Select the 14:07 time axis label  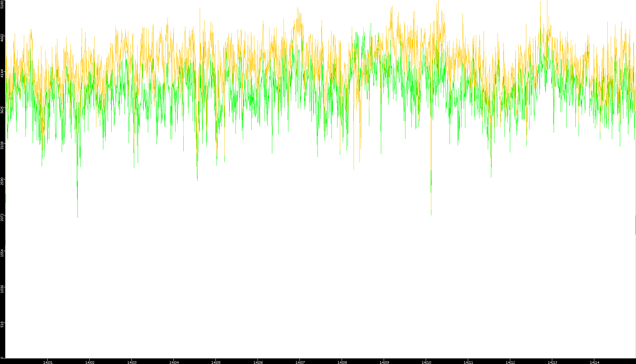300,362
